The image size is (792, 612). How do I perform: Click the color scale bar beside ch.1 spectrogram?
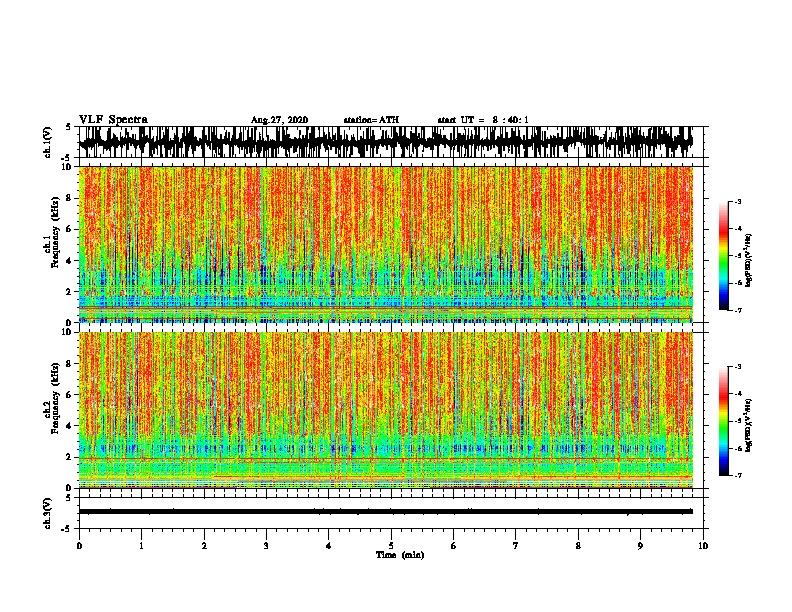pyautogui.click(x=724, y=256)
